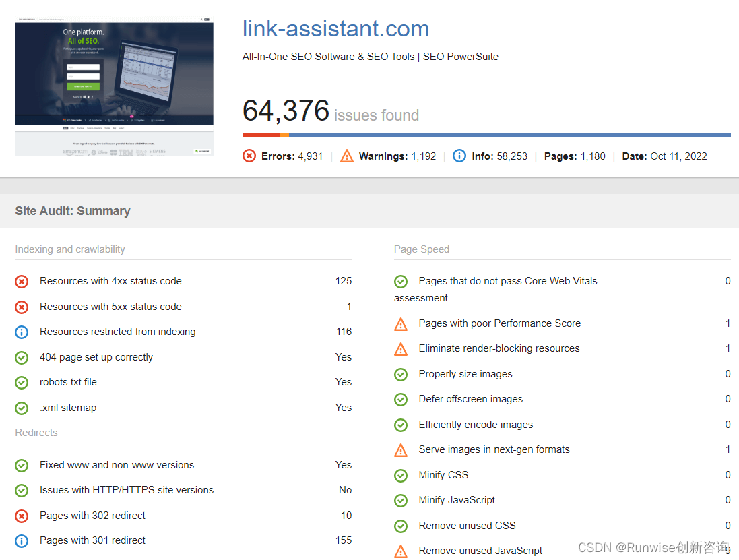Click the 'Redirects' section heading
The height and width of the screenshot is (560, 739).
36,432
